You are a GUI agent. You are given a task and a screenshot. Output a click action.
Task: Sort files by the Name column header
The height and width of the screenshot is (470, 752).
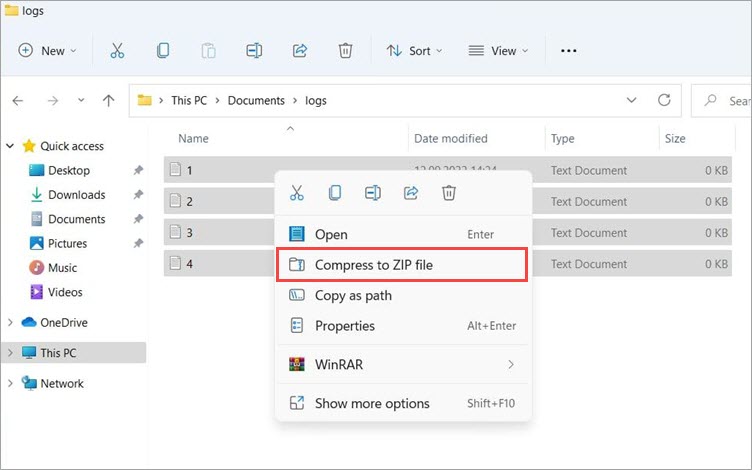point(193,138)
